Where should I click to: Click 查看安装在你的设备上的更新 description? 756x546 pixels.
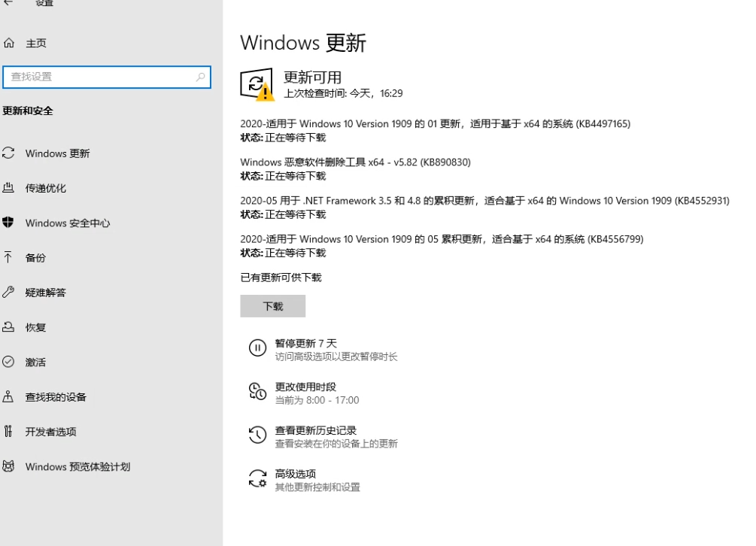336,444
